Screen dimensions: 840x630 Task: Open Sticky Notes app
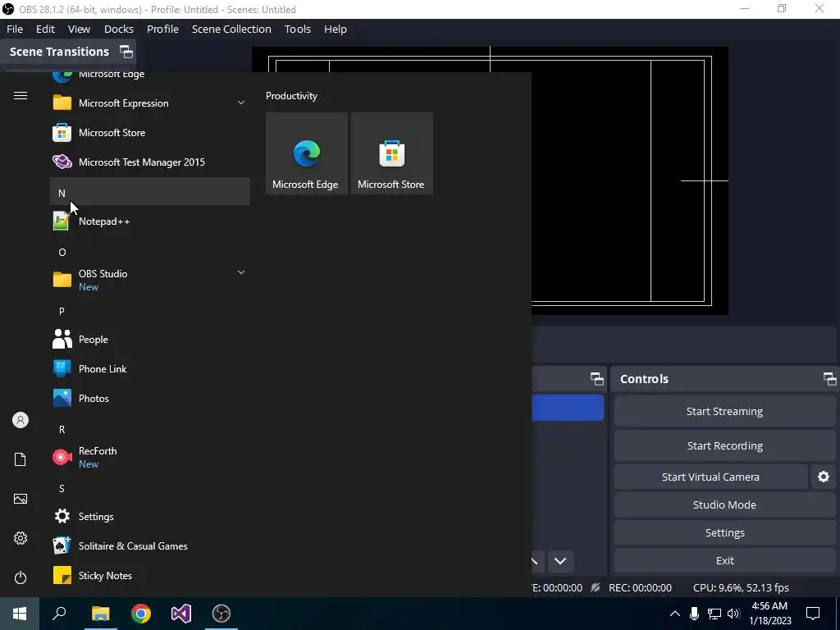150,575
